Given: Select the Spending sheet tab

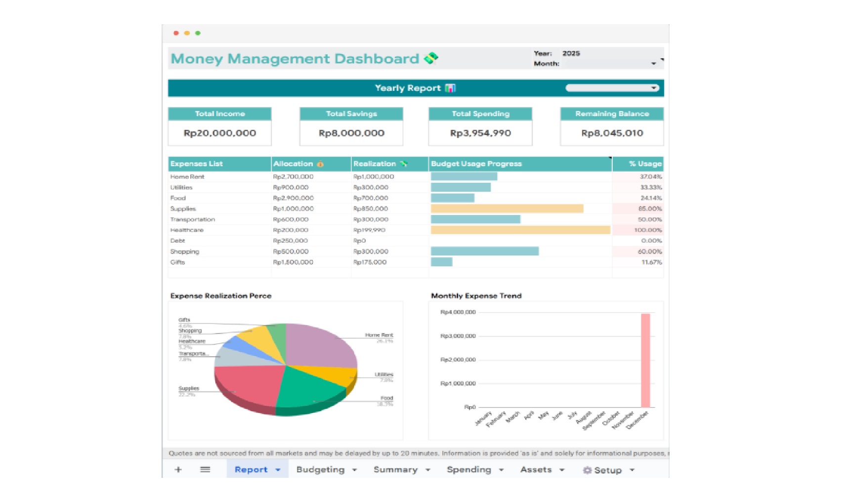Looking at the screenshot, I should (468, 469).
